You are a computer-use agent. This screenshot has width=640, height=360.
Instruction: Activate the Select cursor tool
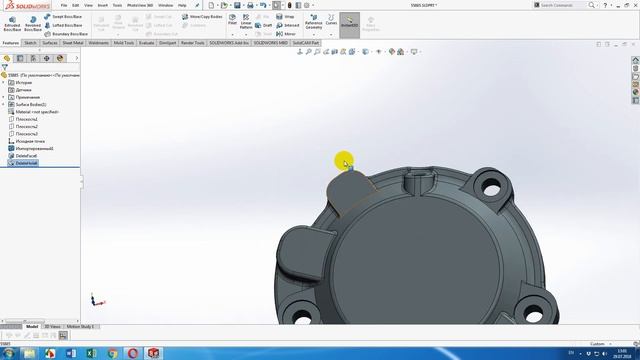[x=276, y=5]
